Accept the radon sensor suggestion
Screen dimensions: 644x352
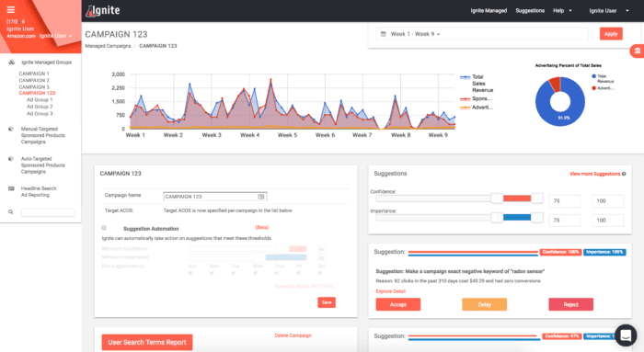(398, 304)
